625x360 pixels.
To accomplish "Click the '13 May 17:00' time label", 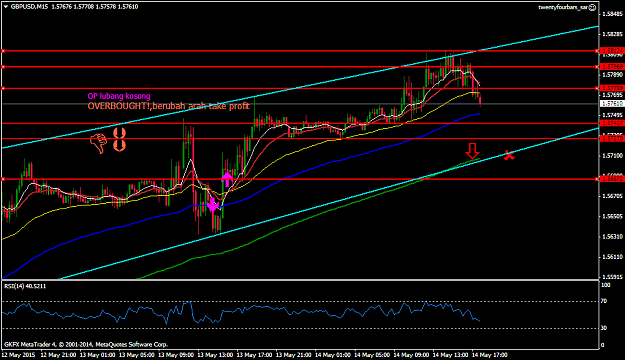I will click(x=254, y=354).
